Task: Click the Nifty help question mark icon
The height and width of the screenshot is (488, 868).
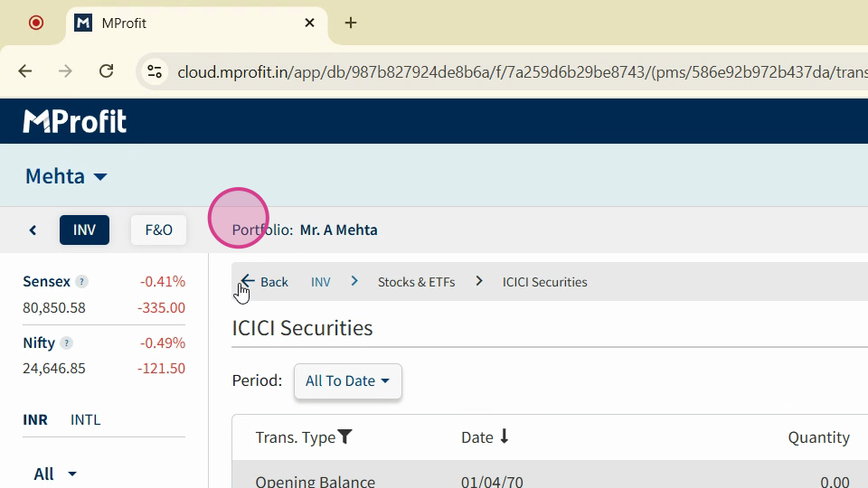Action: 66,343
